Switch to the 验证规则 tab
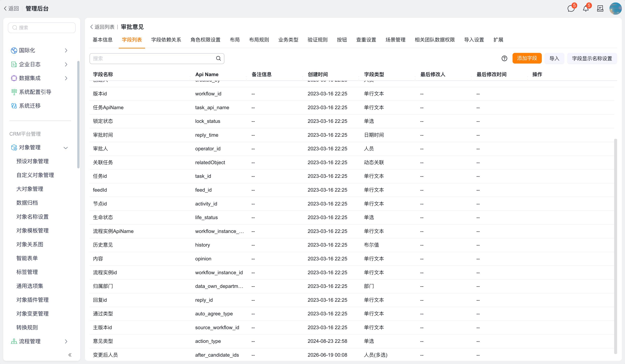 pos(317,40)
